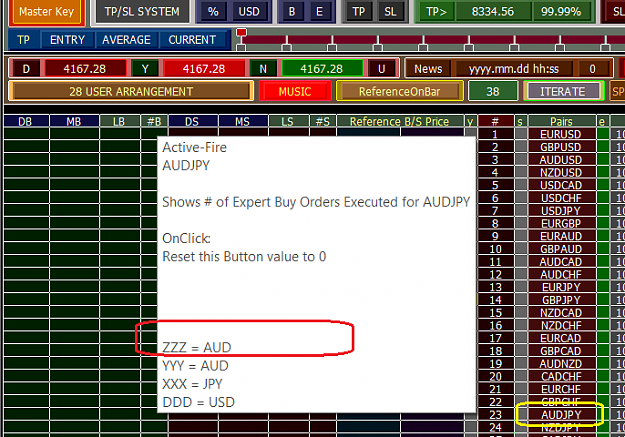Click the green 38 value box
The height and width of the screenshot is (437, 625).
(493, 91)
